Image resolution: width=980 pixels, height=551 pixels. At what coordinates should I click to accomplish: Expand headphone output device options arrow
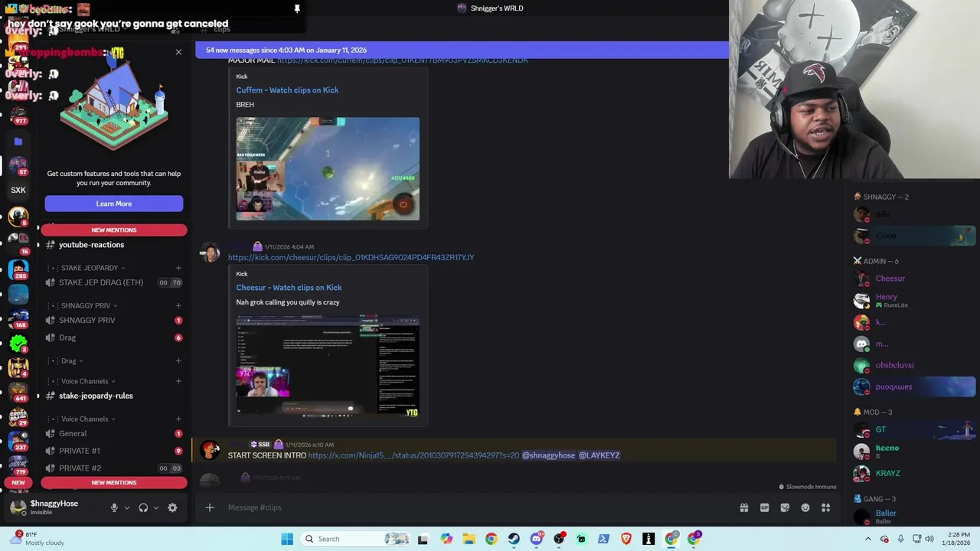click(156, 507)
